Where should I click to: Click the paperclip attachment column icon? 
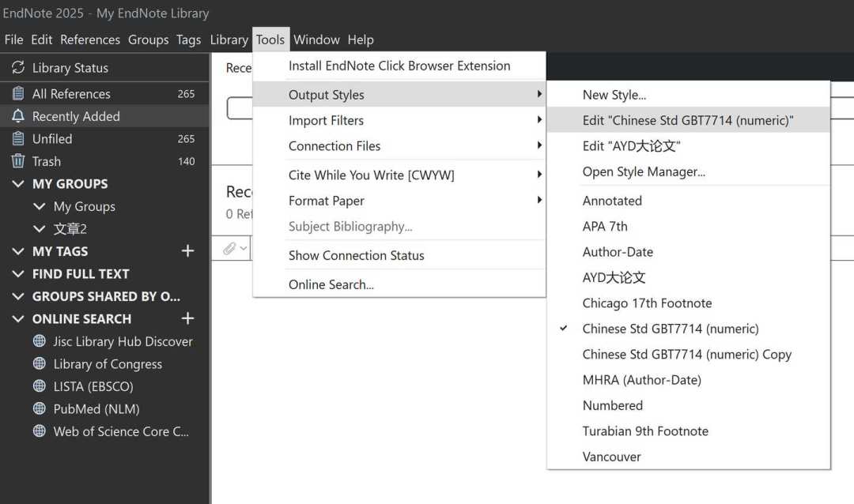click(x=229, y=248)
